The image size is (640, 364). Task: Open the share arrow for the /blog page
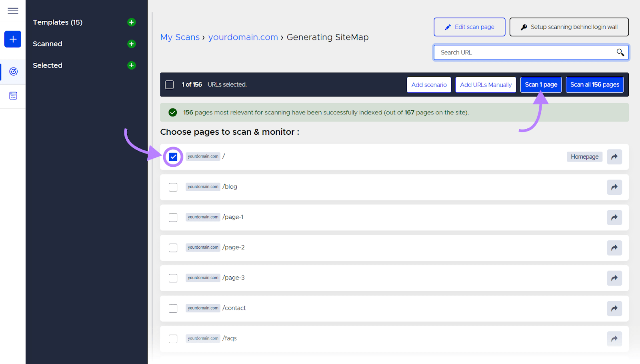pyautogui.click(x=614, y=187)
